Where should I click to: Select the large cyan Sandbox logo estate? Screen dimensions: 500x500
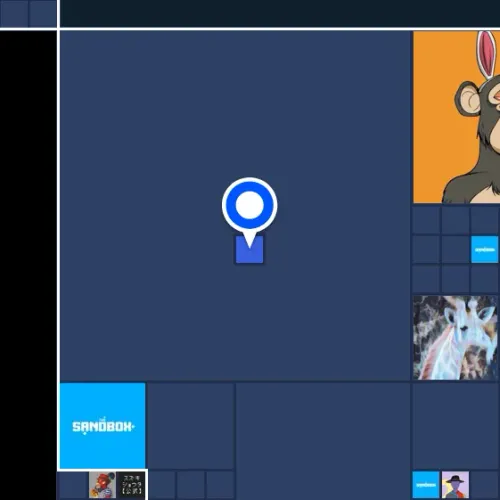(102, 426)
